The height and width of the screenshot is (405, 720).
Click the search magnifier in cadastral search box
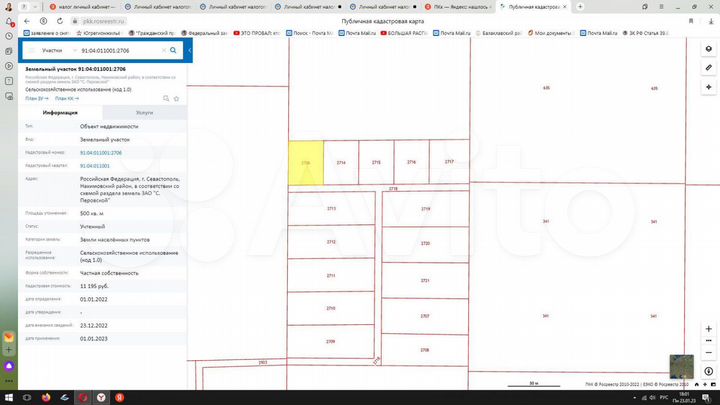point(173,49)
